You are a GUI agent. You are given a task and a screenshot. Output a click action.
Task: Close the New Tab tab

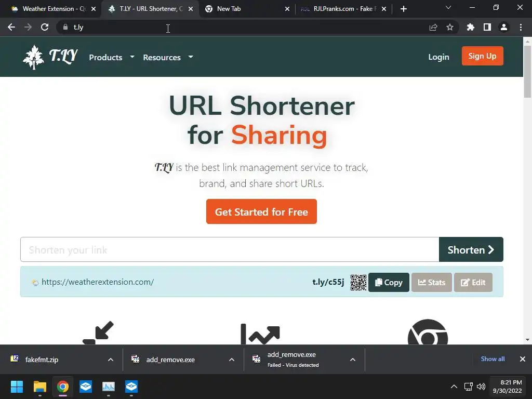tap(287, 9)
